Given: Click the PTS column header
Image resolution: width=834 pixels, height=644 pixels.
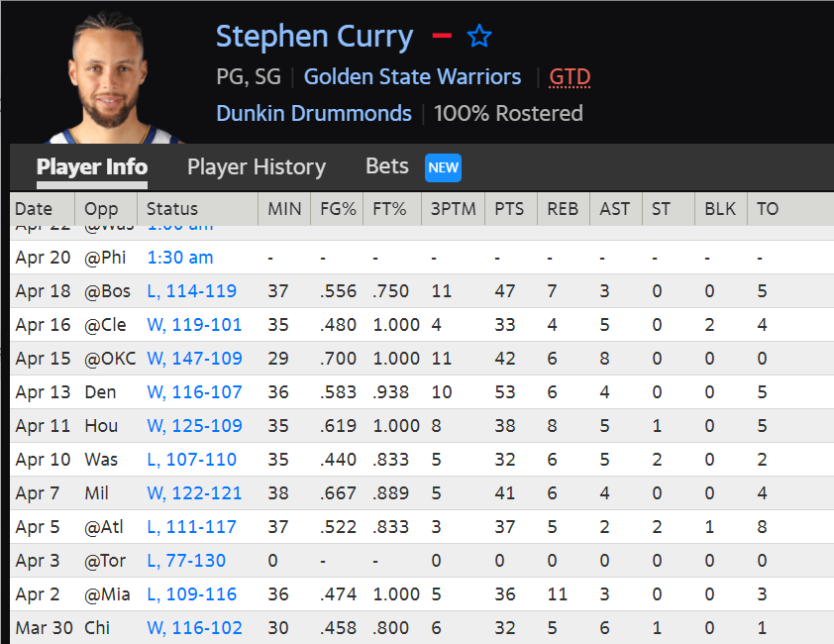Looking at the screenshot, I should tap(509, 209).
